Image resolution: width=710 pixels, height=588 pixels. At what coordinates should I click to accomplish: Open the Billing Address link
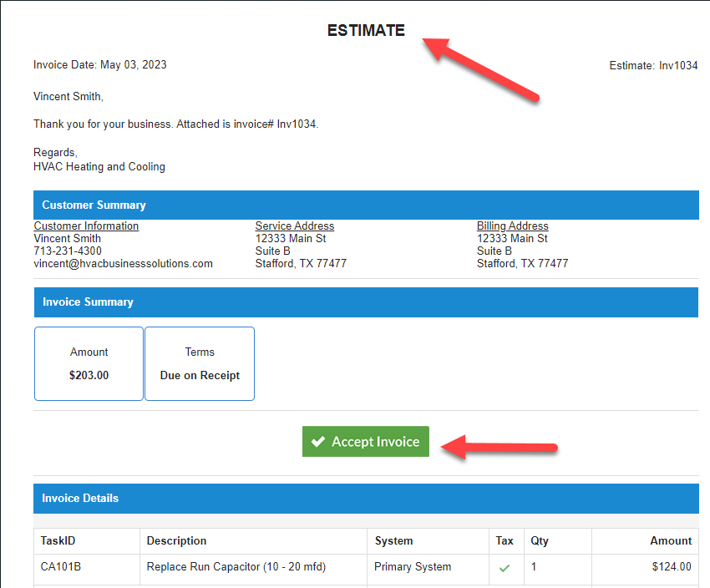(x=512, y=226)
